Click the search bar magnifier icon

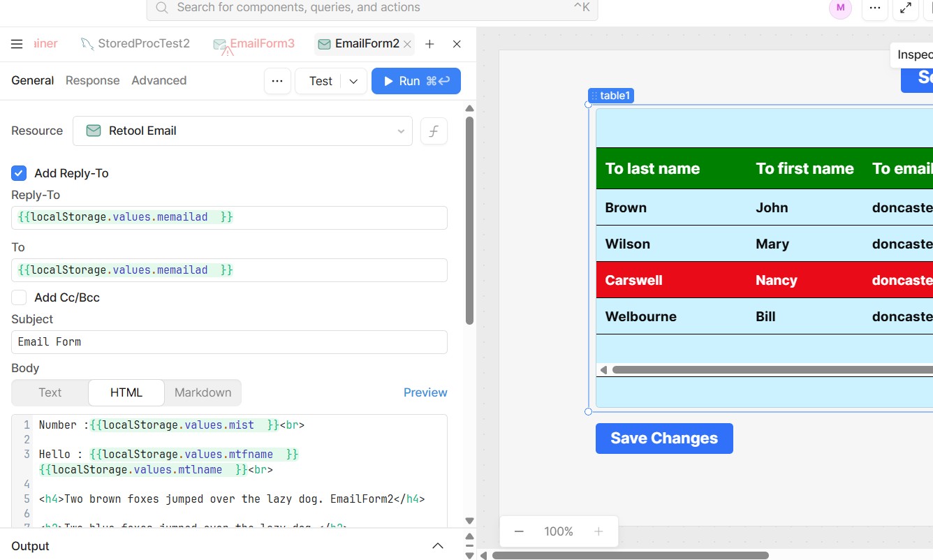tap(162, 8)
